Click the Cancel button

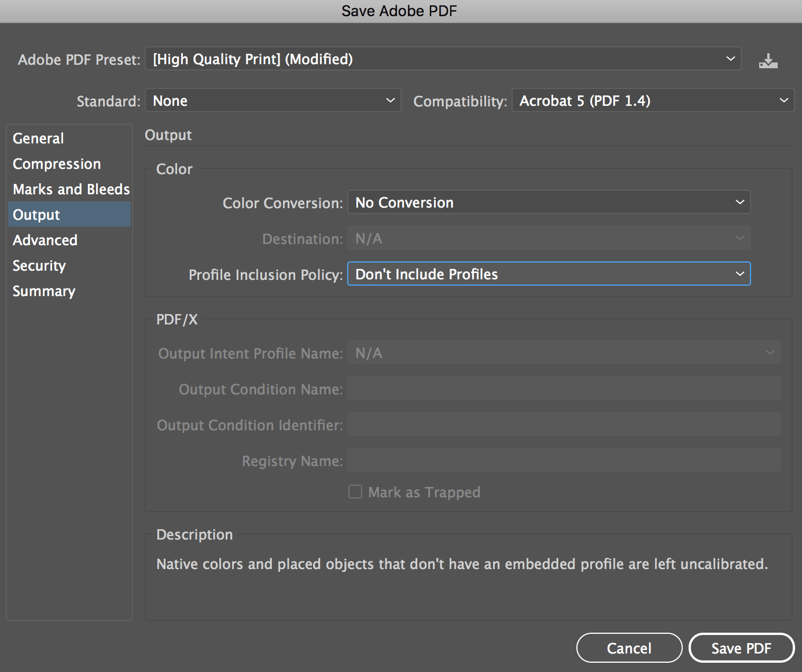tap(630, 648)
